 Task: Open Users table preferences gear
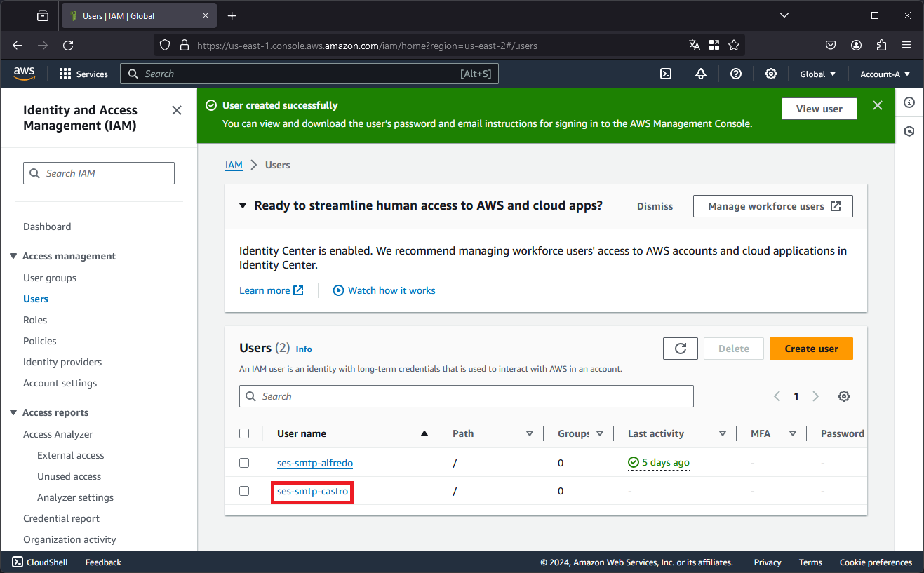tap(844, 396)
